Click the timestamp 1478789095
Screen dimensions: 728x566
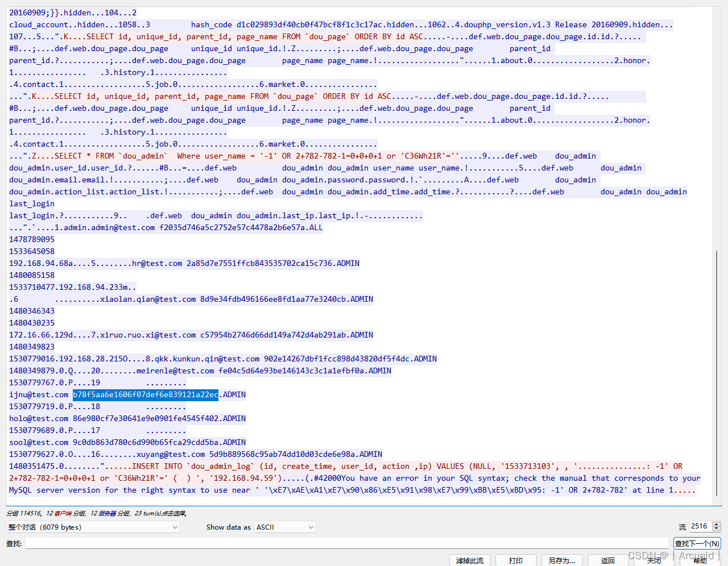[32, 239]
